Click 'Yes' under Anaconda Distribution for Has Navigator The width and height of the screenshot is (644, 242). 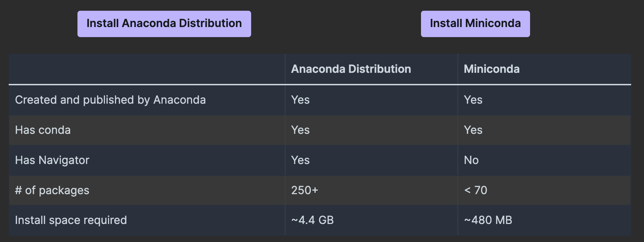pyautogui.click(x=300, y=160)
